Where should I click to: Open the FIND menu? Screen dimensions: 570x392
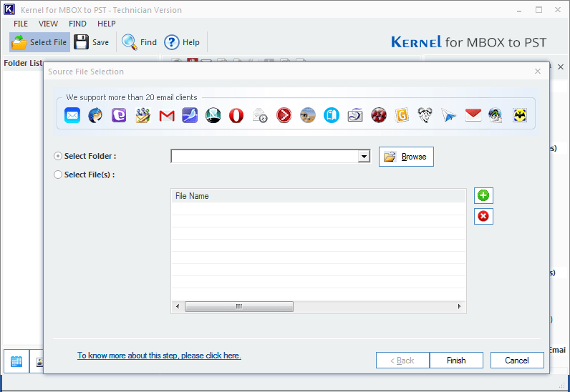point(77,24)
